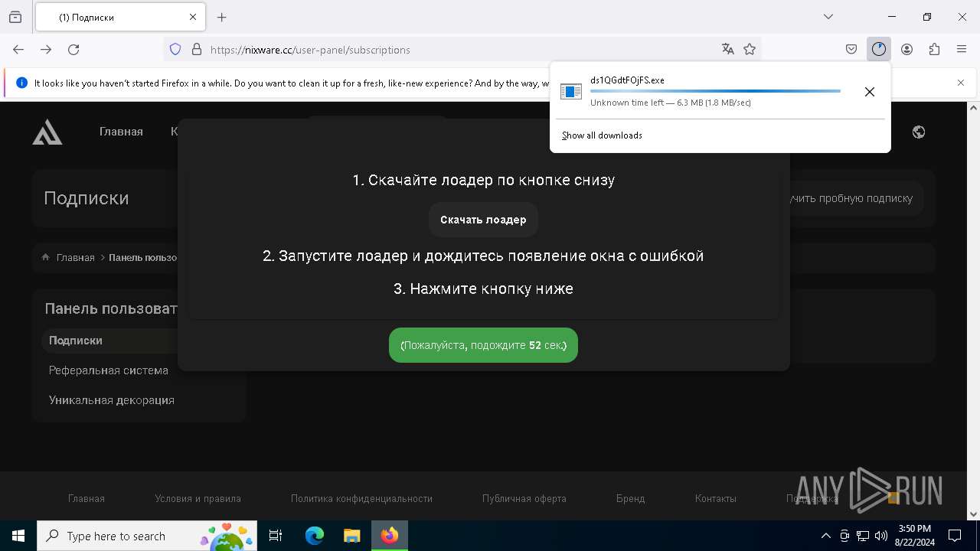The image size is (980, 551).
Task: Show hidden system tray icons
Action: 825,536
